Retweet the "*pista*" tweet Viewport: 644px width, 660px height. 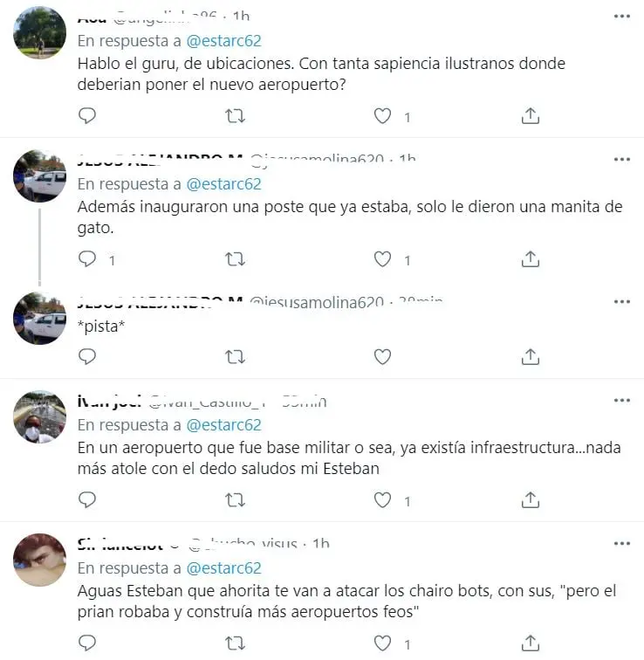click(x=235, y=357)
